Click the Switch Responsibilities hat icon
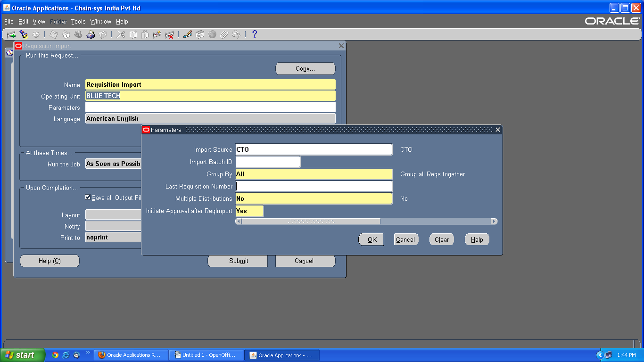Viewport: 644px width, 362px height. coord(78,34)
